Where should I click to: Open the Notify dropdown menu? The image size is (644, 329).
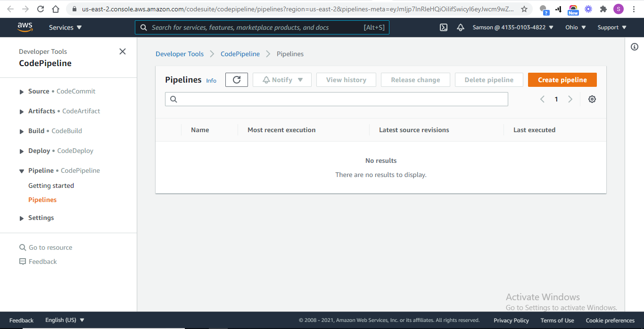[282, 79]
